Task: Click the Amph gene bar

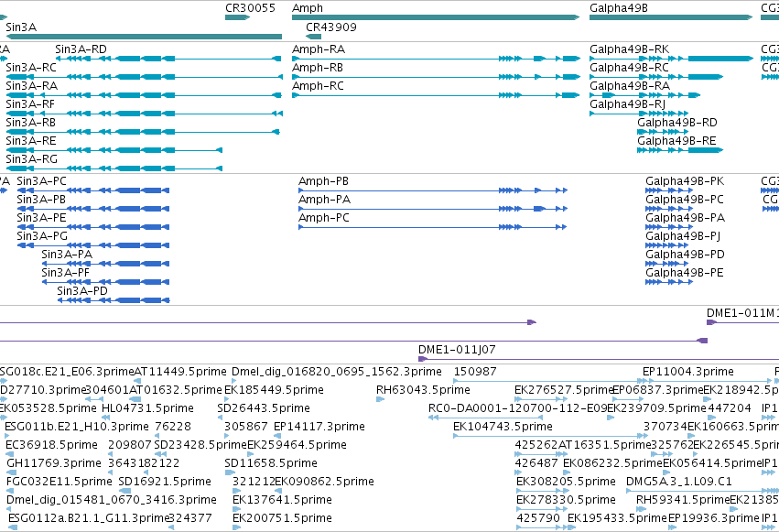Action: (x=436, y=17)
